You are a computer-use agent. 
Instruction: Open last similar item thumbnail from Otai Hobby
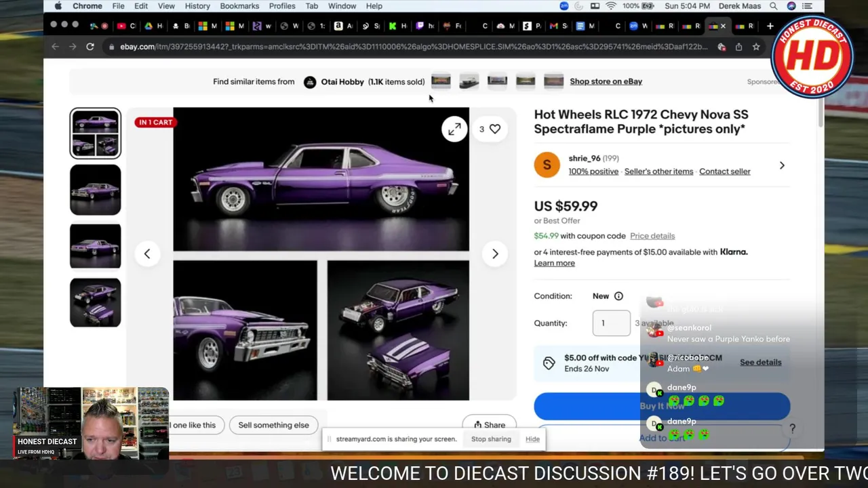(553, 81)
